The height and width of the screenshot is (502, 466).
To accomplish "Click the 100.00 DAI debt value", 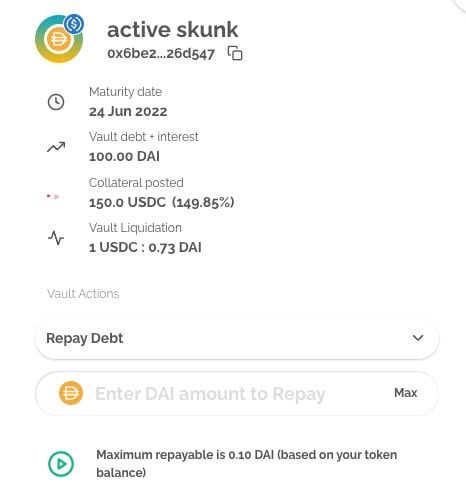I will pyautogui.click(x=124, y=157).
